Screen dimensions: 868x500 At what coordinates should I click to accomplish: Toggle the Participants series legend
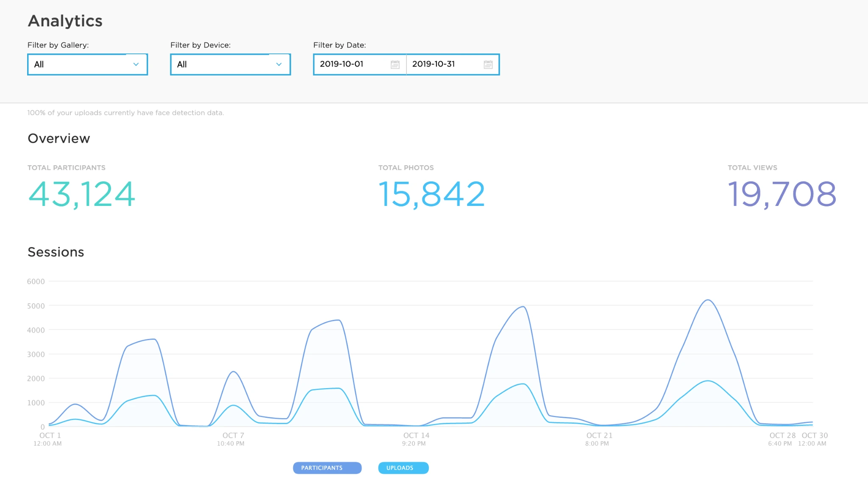pyautogui.click(x=327, y=468)
